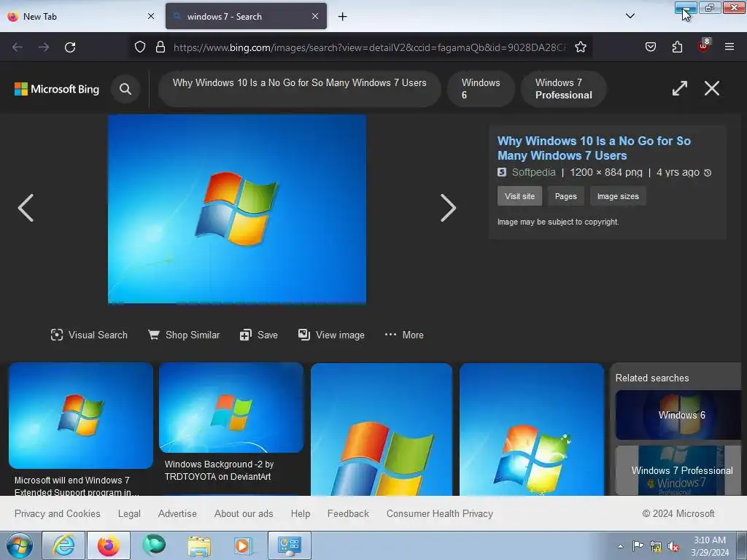Save the image to a collection

pyautogui.click(x=259, y=335)
